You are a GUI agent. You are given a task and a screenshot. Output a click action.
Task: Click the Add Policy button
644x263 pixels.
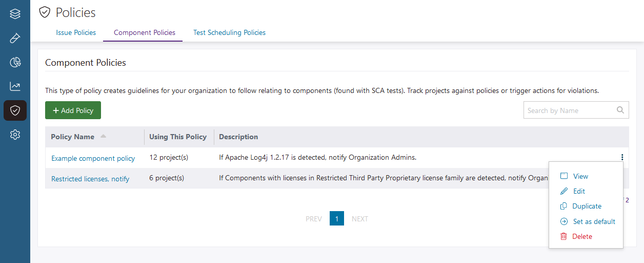[73, 110]
